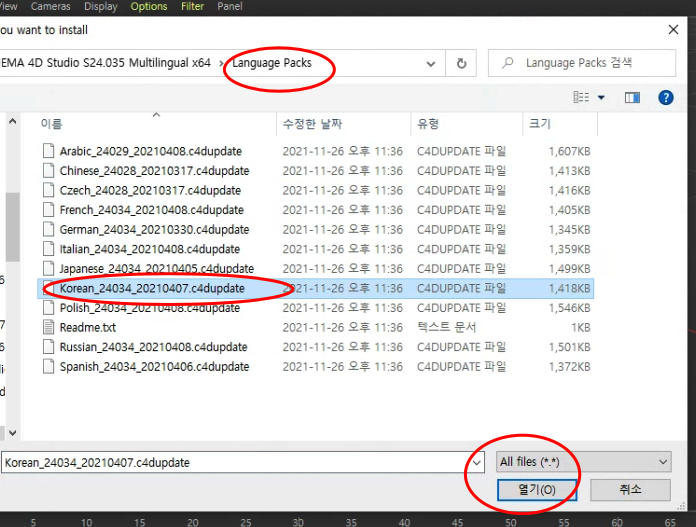The image size is (696, 527).
Task: Click the navigation pane scrollbar thumb
Action: pyautogui.click(x=12, y=227)
